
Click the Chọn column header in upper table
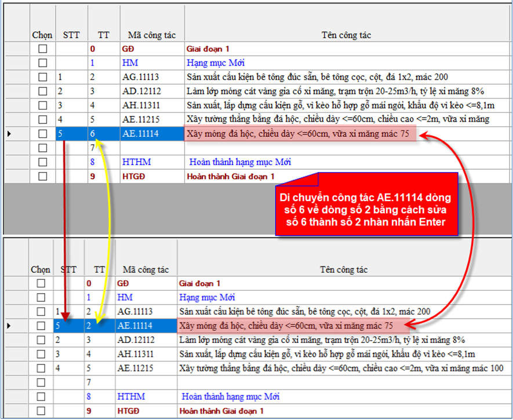pyautogui.click(x=42, y=35)
